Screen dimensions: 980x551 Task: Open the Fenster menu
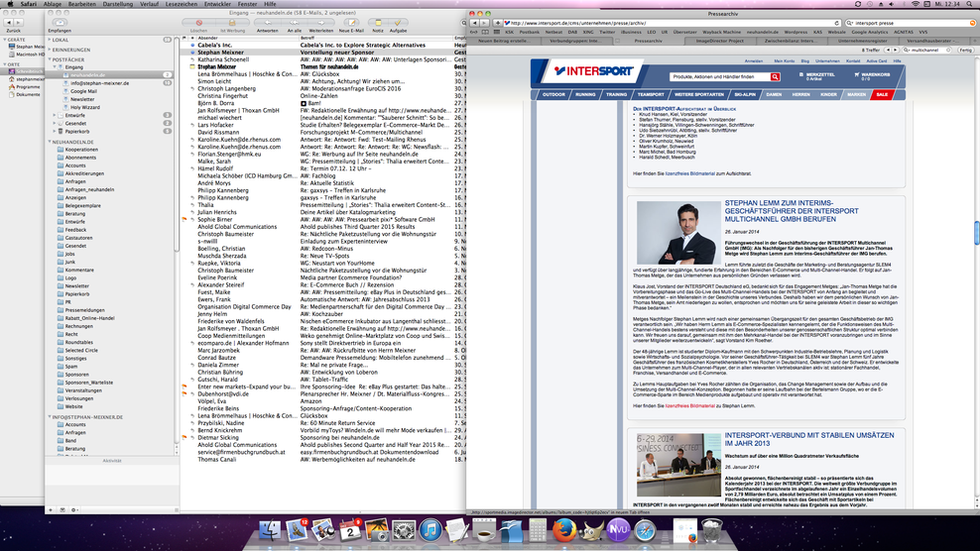(x=247, y=4)
